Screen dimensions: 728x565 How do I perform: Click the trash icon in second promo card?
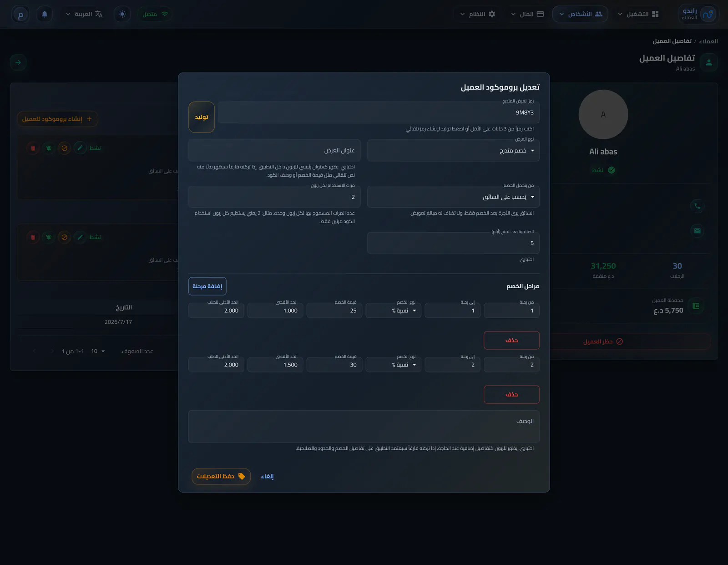(x=33, y=237)
